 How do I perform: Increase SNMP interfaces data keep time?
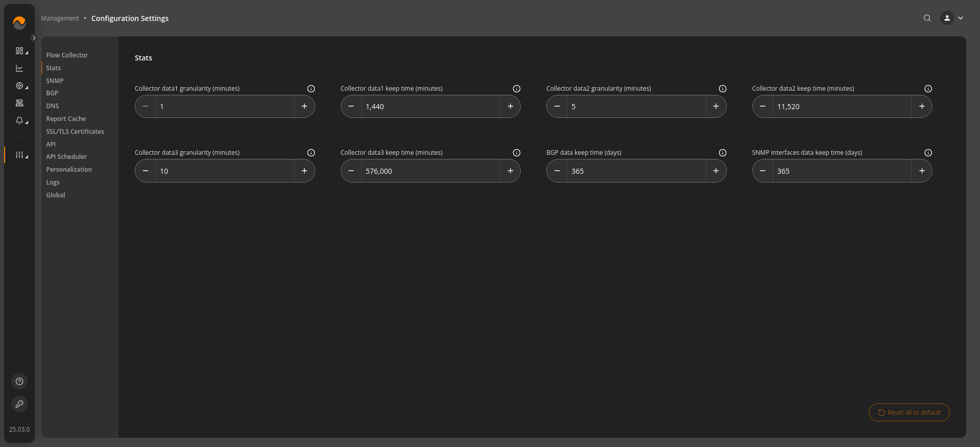pos(922,171)
